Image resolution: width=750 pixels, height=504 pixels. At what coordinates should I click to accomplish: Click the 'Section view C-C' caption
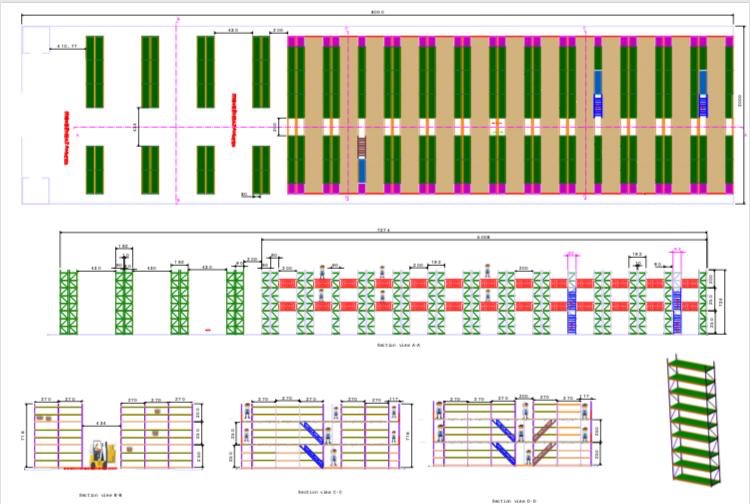(x=320, y=491)
